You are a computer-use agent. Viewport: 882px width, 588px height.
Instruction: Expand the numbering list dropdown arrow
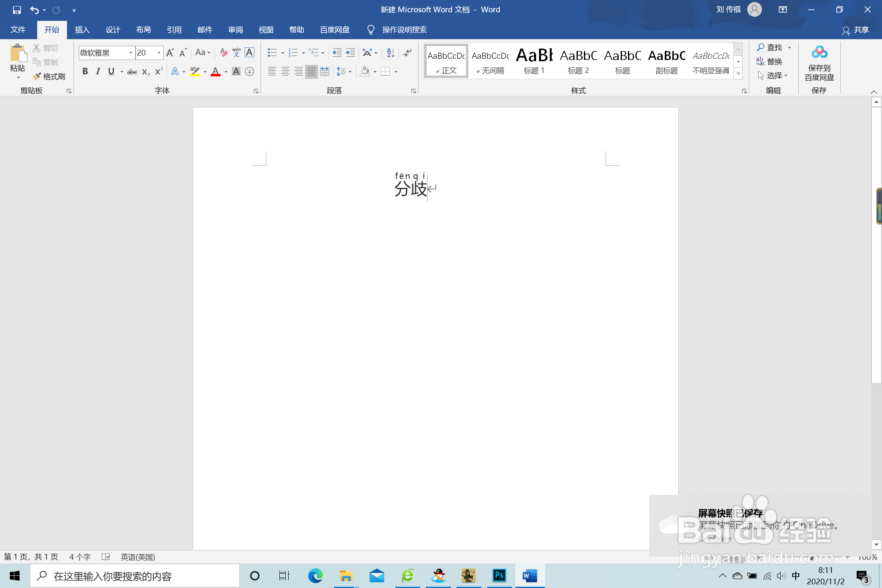(303, 53)
